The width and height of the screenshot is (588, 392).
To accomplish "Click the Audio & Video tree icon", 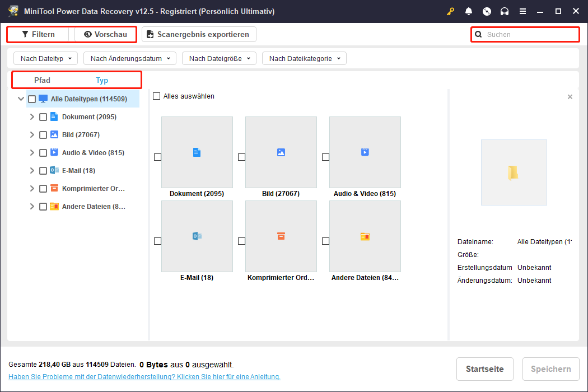I will pos(54,152).
